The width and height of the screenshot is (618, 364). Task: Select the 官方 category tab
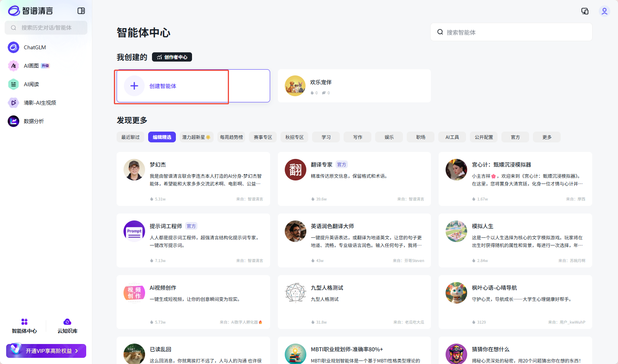click(515, 137)
